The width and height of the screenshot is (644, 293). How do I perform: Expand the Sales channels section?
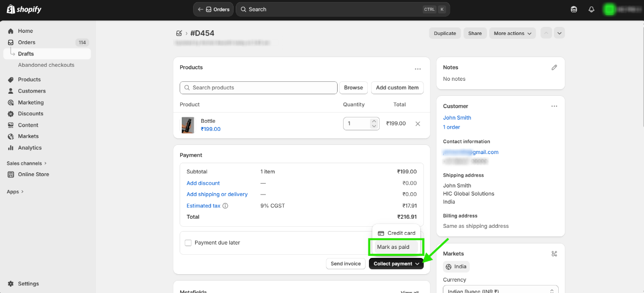27,163
